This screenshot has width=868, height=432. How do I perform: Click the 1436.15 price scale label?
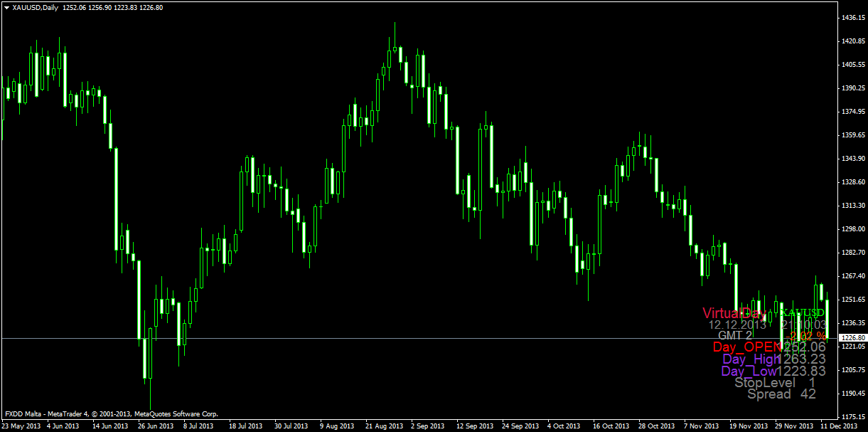(x=852, y=18)
